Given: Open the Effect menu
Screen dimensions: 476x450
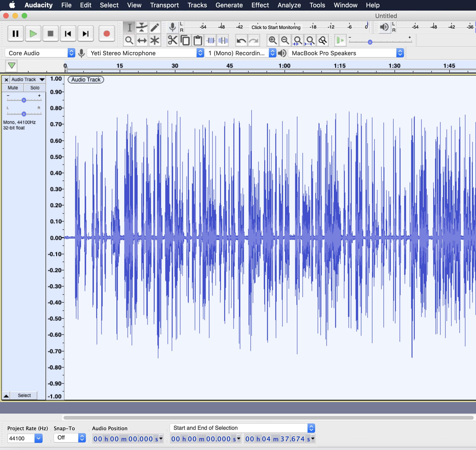Looking at the screenshot, I should pos(260,5).
